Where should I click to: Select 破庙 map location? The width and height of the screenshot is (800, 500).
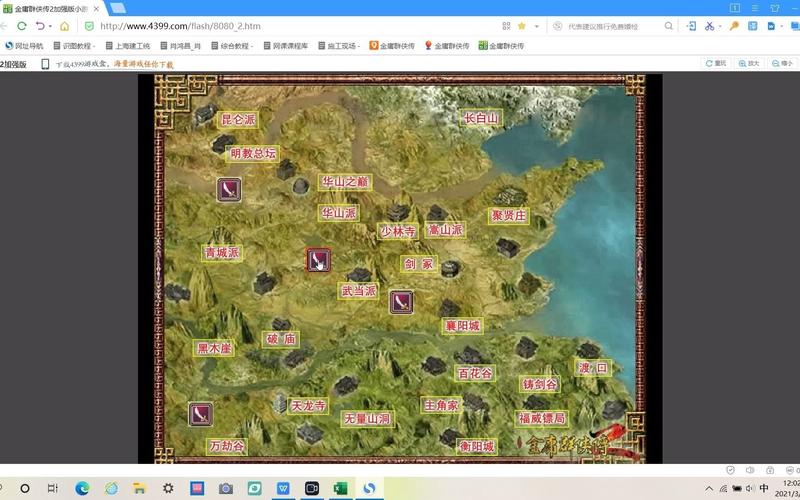[x=281, y=339]
